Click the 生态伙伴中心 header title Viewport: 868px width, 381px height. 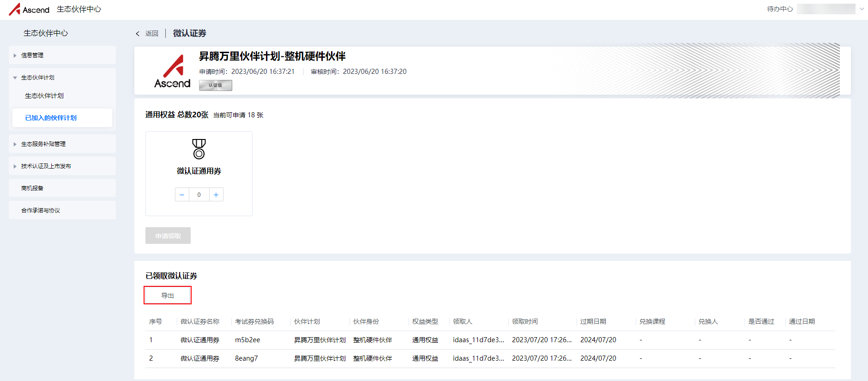point(79,9)
